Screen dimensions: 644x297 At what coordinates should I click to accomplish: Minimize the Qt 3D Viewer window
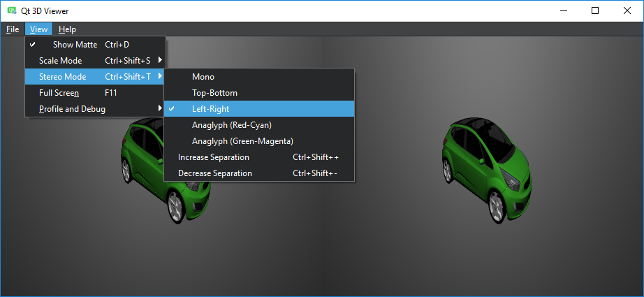click(563, 10)
